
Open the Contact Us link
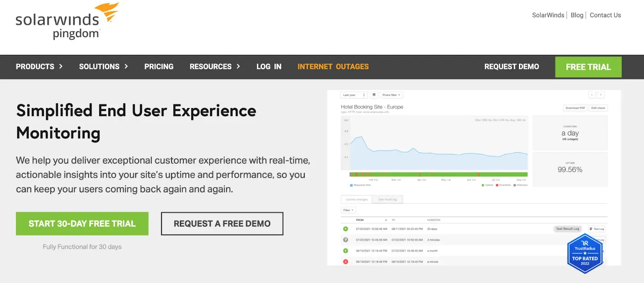pyautogui.click(x=605, y=15)
